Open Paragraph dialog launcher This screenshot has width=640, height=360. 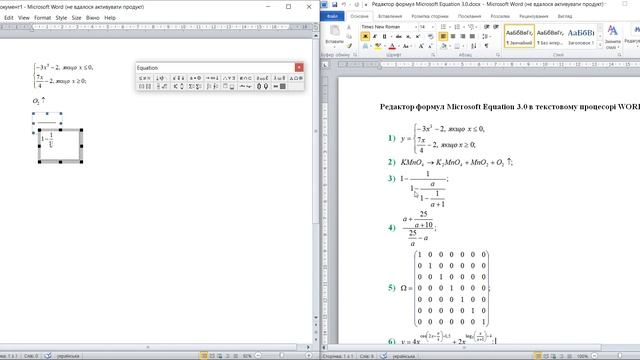point(498,55)
